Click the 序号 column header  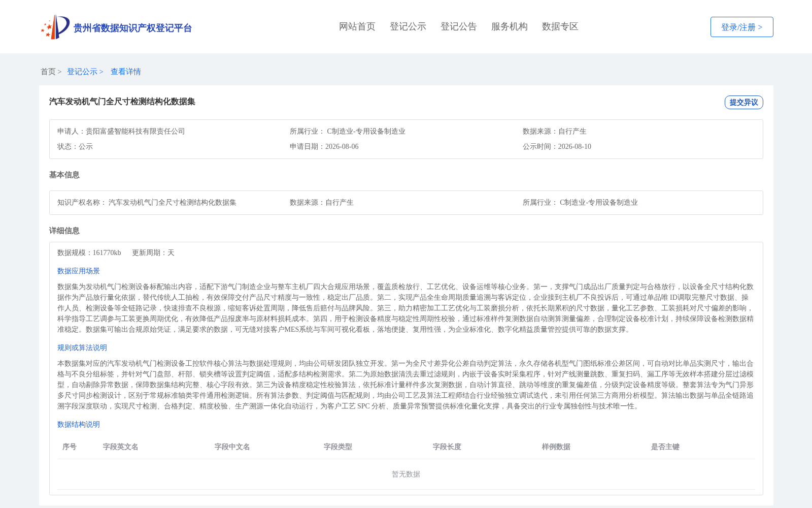70,447
